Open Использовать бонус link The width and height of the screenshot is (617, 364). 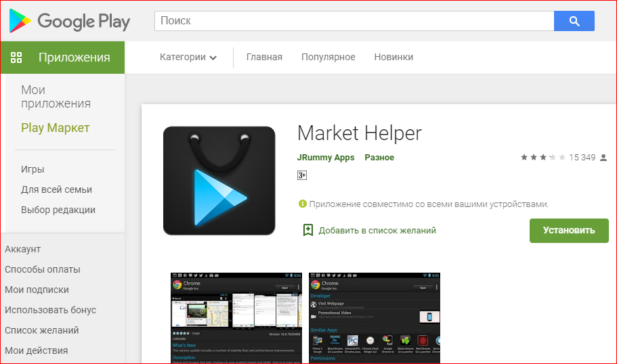(x=50, y=310)
